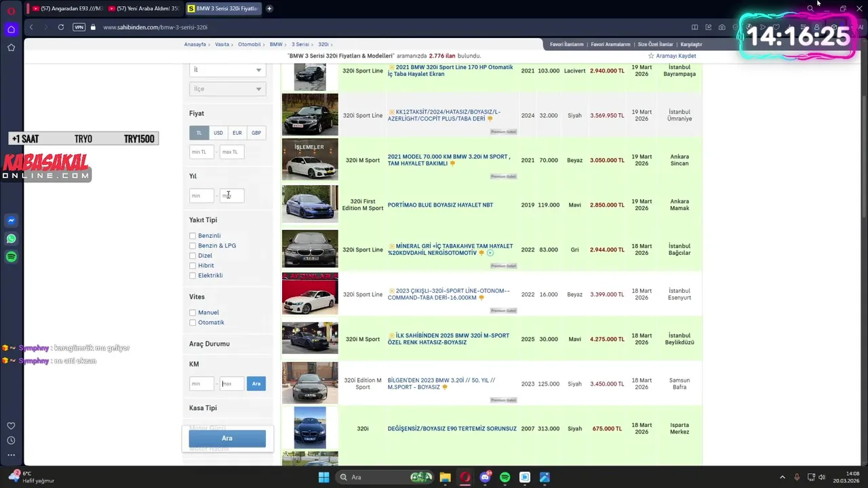
Task: Check the Otomatik transmission checkbox
Action: (x=193, y=323)
